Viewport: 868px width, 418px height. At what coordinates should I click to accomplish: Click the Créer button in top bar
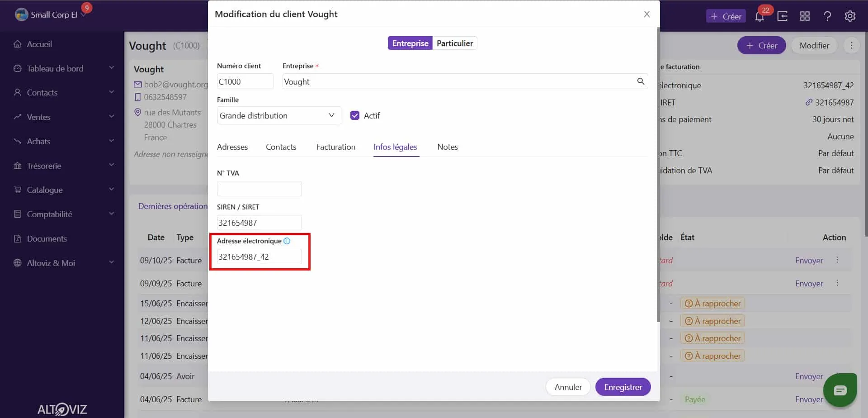click(726, 16)
